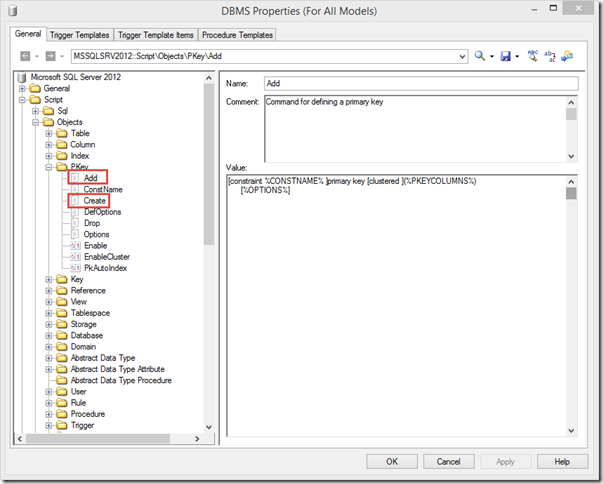Click the Procedure folder icon
Screen dimensions: 603x484
[x=62, y=414]
